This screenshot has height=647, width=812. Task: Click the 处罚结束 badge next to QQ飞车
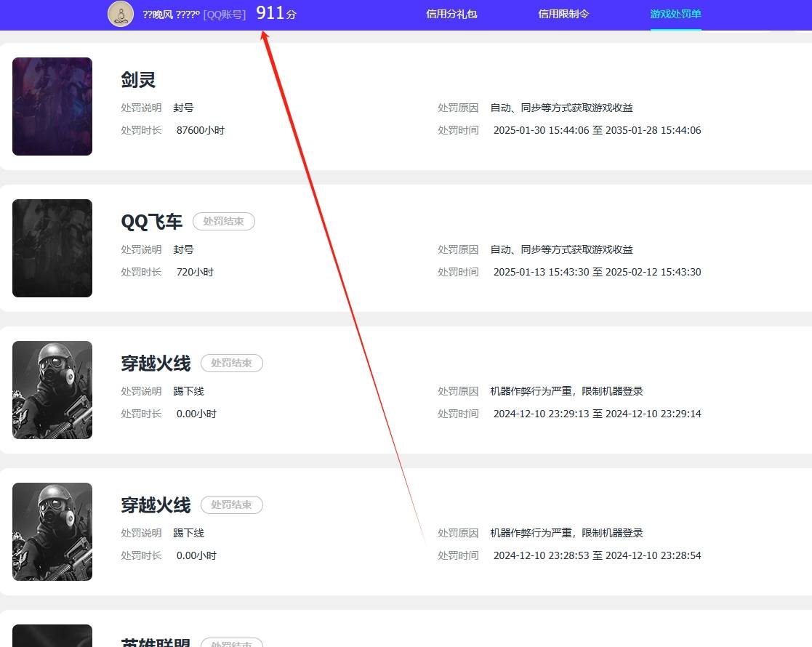223,222
